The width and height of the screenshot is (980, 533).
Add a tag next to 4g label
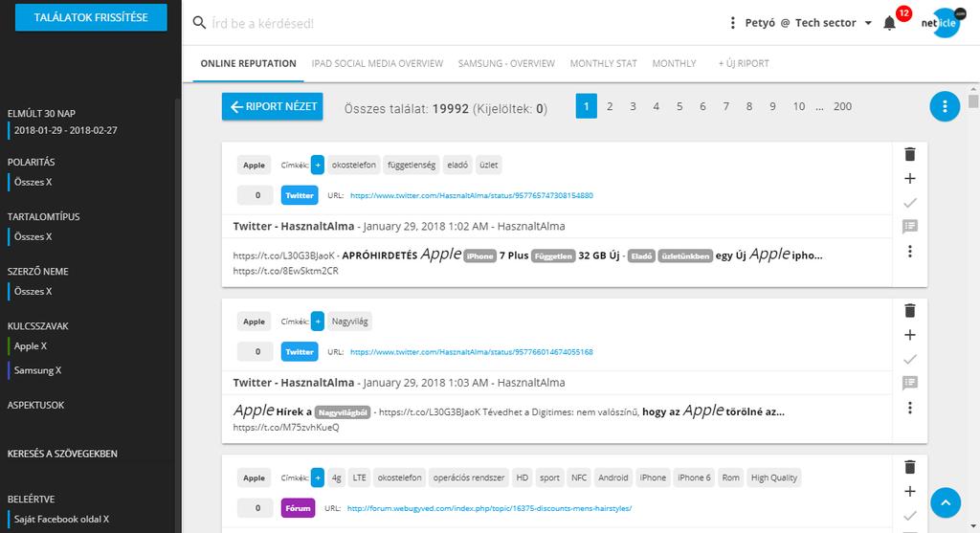point(318,477)
